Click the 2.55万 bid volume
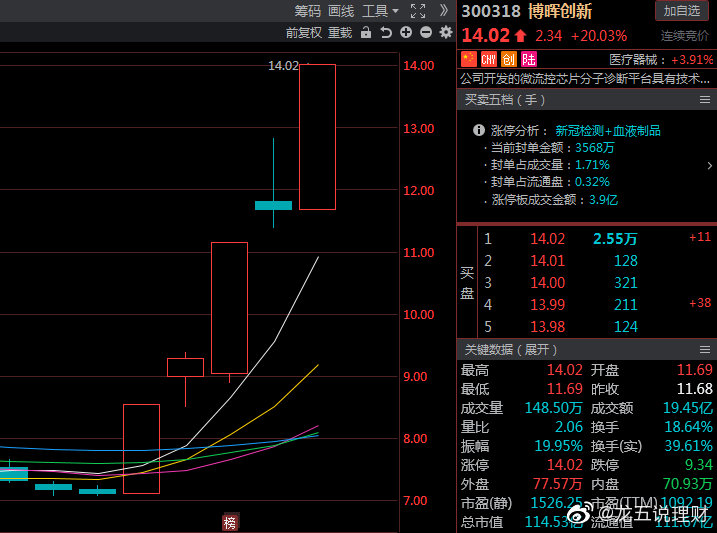 coord(615,239)
